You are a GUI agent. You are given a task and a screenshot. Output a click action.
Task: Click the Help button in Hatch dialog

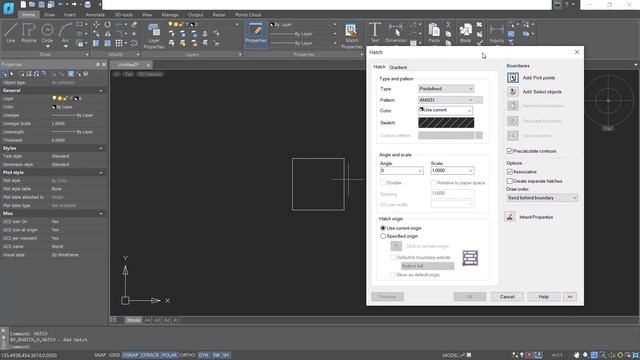point(543,297)
